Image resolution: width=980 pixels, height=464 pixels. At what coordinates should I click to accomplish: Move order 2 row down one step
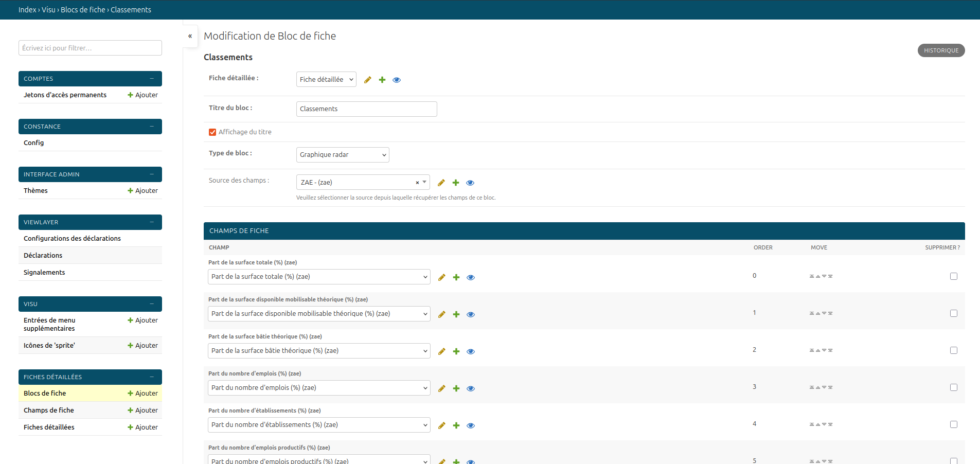(x=824, y=350)
